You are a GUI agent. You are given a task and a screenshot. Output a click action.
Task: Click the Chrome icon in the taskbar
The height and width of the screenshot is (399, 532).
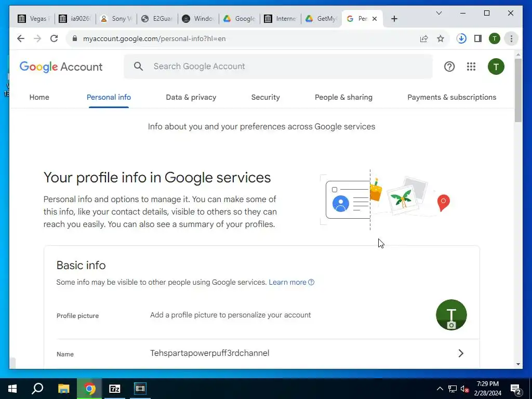pos(89,389)
